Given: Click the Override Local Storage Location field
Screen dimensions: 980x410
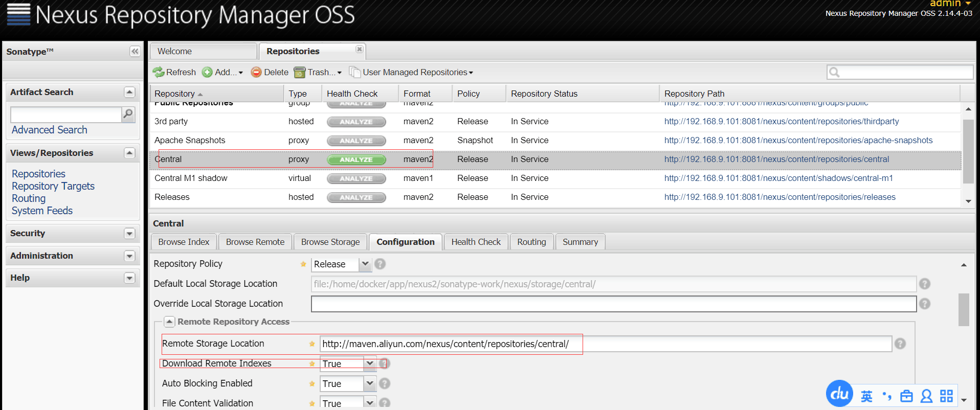Looking at the screenshot, I should point(613,304).
